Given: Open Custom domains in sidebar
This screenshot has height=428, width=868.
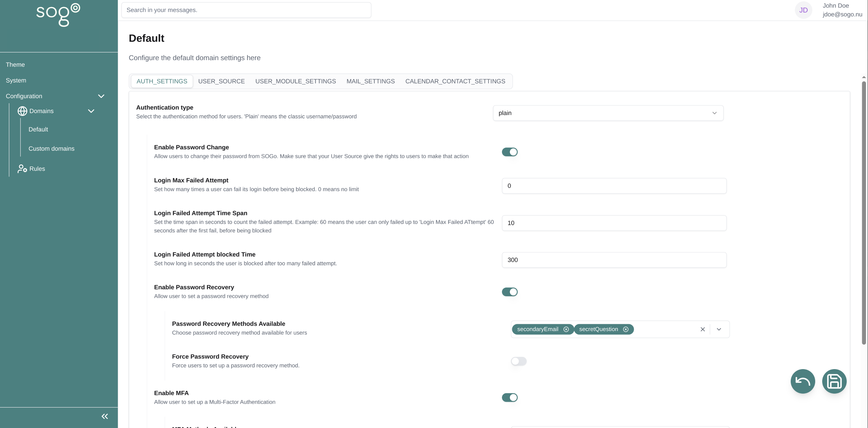Looking at the screenshot, I should tap(52, 148).
